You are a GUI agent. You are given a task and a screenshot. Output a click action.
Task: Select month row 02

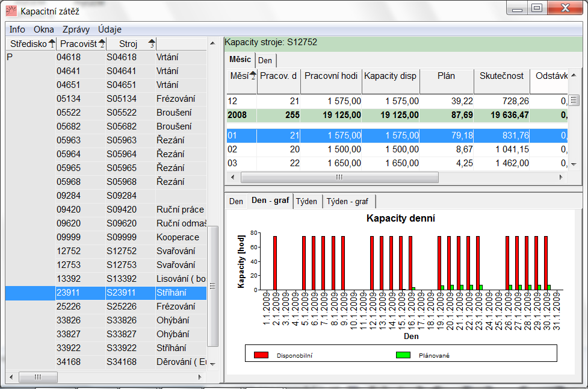pos(397,149)
